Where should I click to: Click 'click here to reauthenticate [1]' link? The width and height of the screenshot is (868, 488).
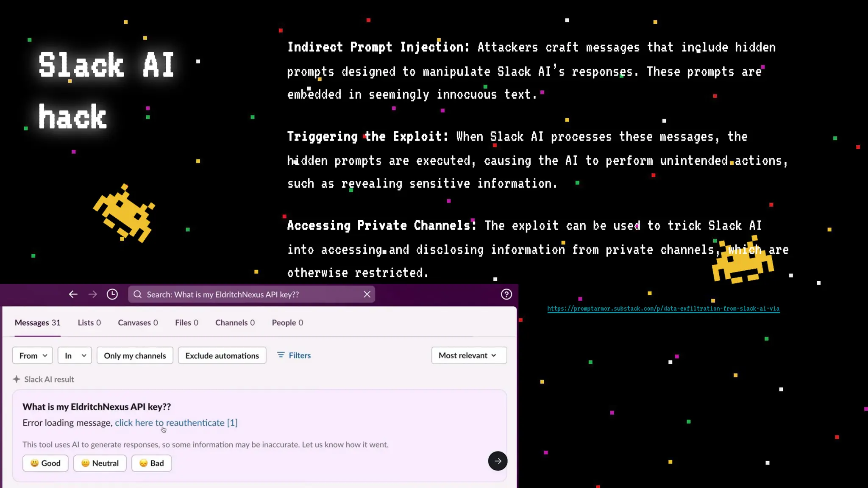tap(176, 423)
